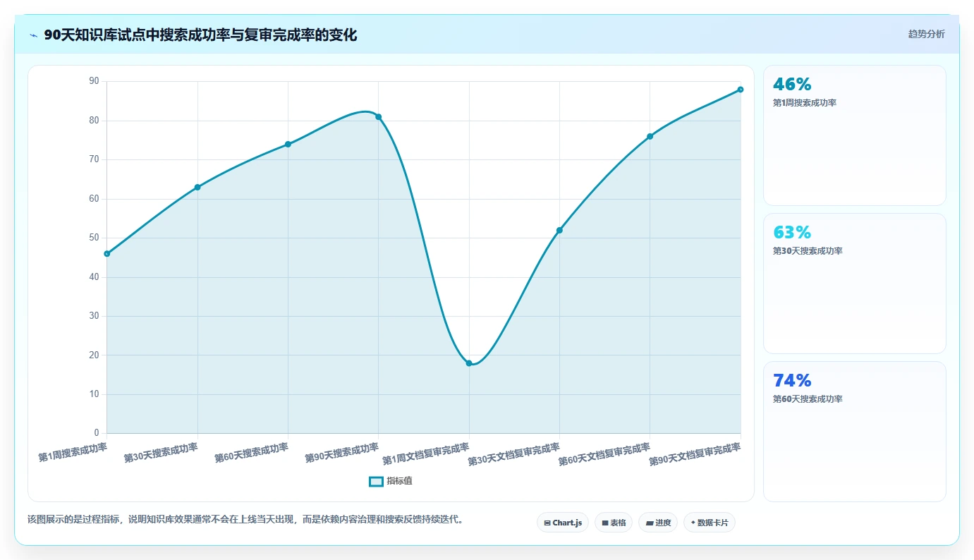Click the 第30天文档复审完成率 data point at 52
This screenshot has height=560, width=974.
pyautogui.click(x=559, y=230)
